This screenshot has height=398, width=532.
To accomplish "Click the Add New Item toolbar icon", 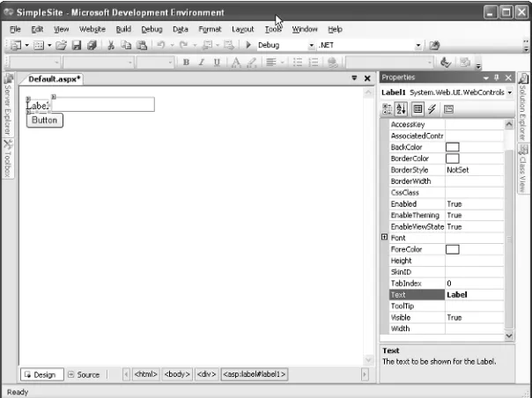I will coord(39,45).
